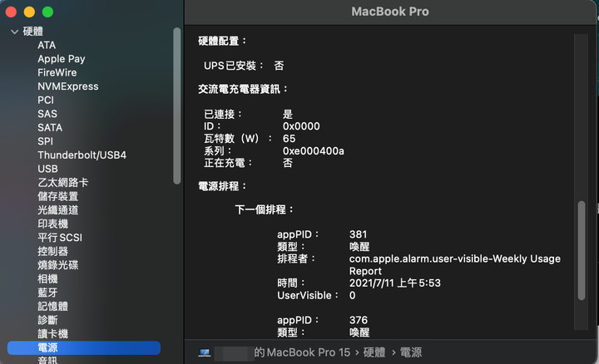Click the detail pane vertical scrollbar
599x364 pixels.
pyautogui.click(x=582, y=250)
